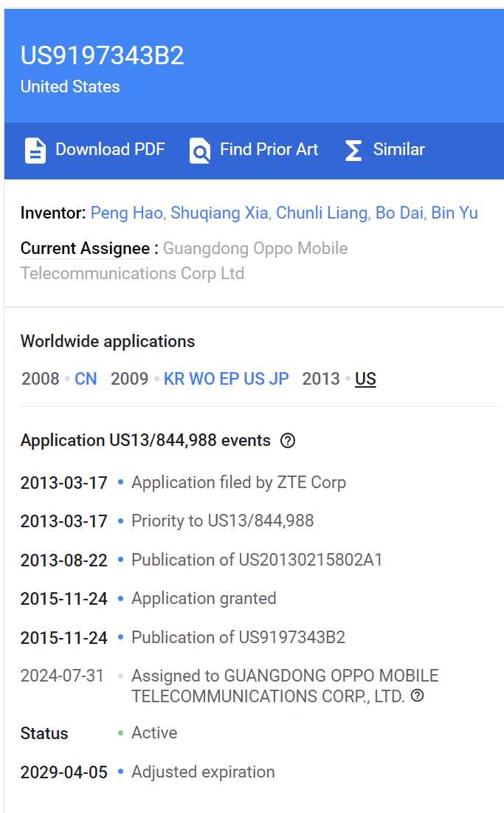504x813 pixels.
Task: Open inventor Bin Yu link
Action: click(455, 213)
